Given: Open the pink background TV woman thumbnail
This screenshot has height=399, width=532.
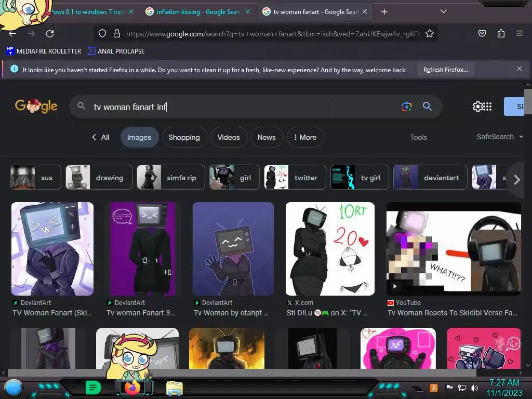Looking at the screenshot, I should 398,348.
